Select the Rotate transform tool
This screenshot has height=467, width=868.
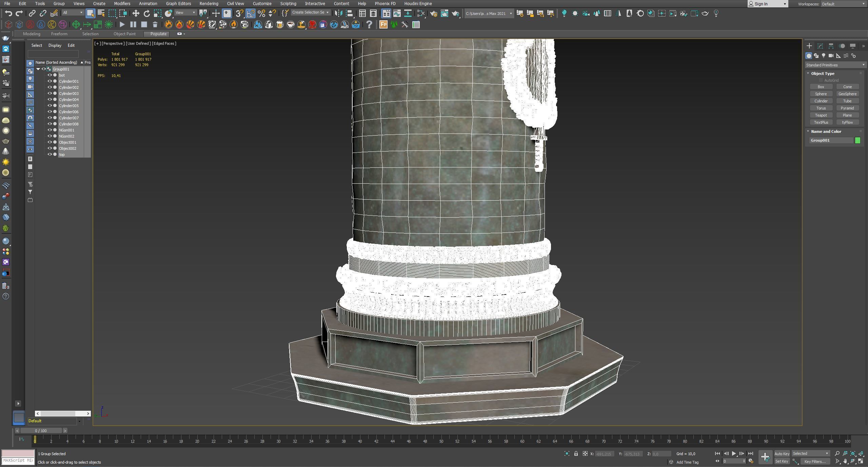[146, 13]
